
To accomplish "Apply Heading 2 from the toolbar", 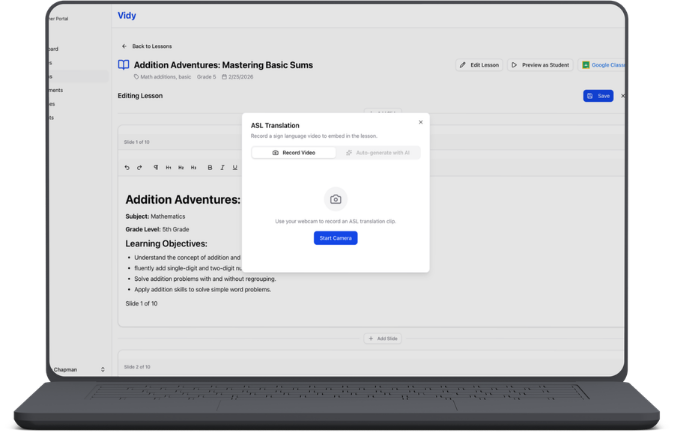I will pyautogui.click(x=181, y=168).
